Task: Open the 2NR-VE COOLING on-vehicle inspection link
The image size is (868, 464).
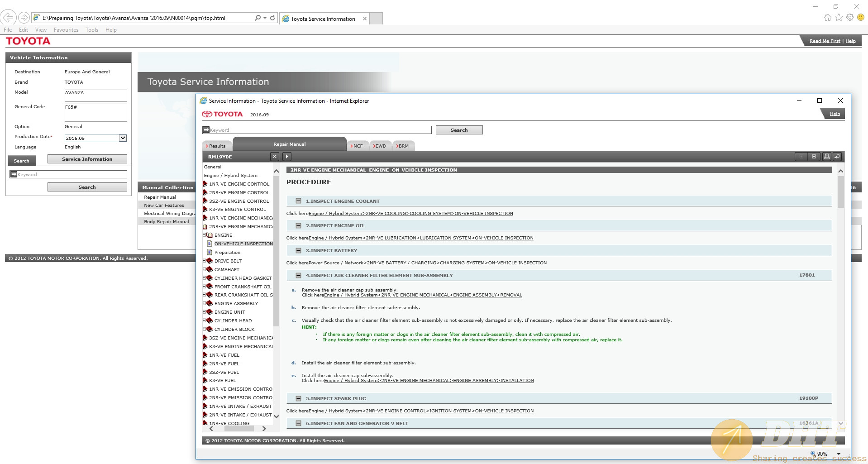Action: click(411, 213)
